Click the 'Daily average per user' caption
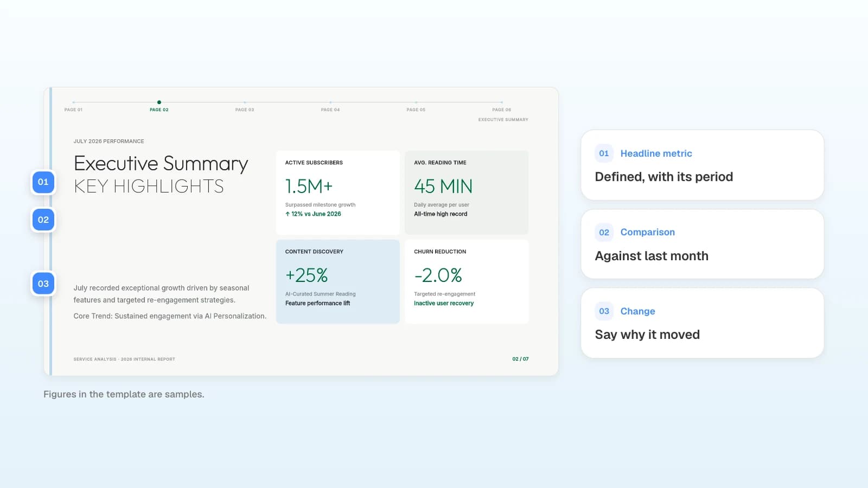The width and height of the screenshot is (868, 488). tap(442, 205)
